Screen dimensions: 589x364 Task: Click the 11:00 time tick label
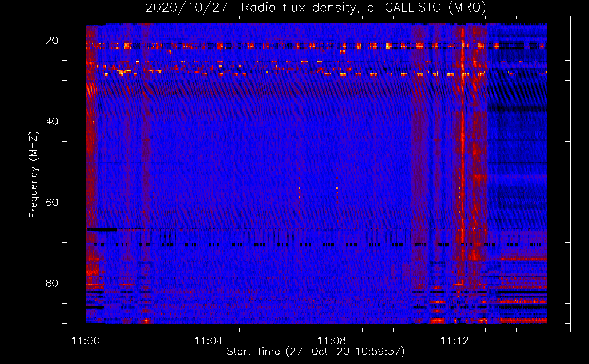86,341
